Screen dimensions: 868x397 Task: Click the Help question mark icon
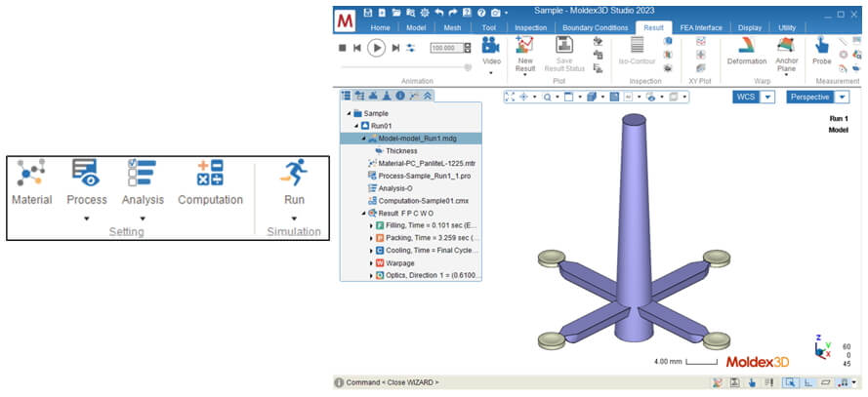481,12
